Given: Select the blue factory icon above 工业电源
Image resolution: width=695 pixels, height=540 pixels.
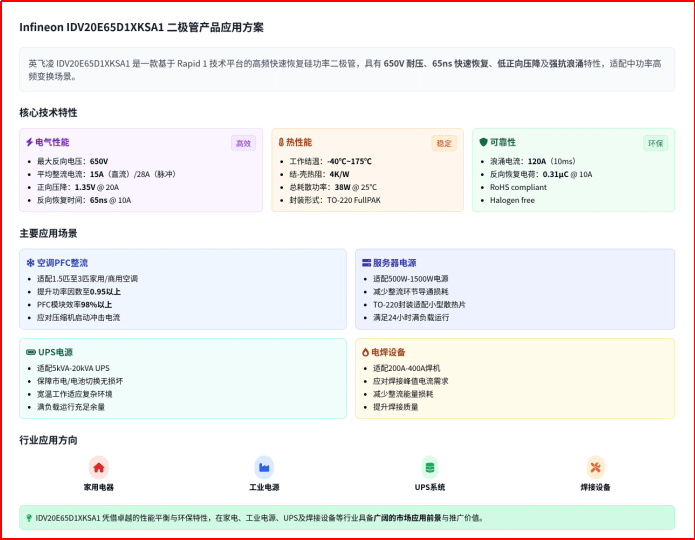Looking at the screenshot, I should click(264, 466).
